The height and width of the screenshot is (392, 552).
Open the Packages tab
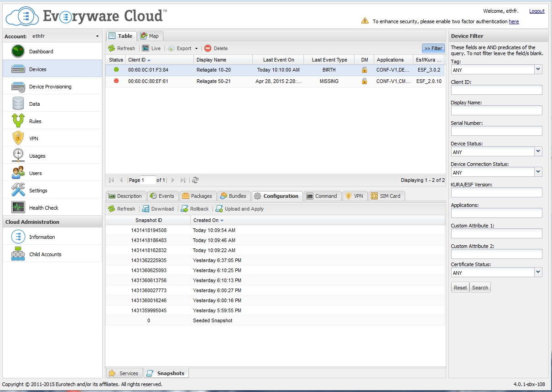tap(197, 196)
